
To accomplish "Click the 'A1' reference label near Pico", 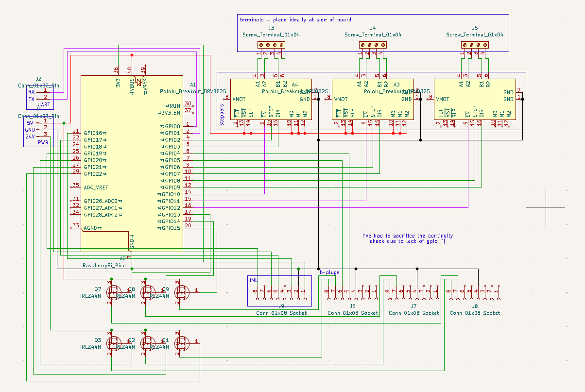I will (193, 85).
